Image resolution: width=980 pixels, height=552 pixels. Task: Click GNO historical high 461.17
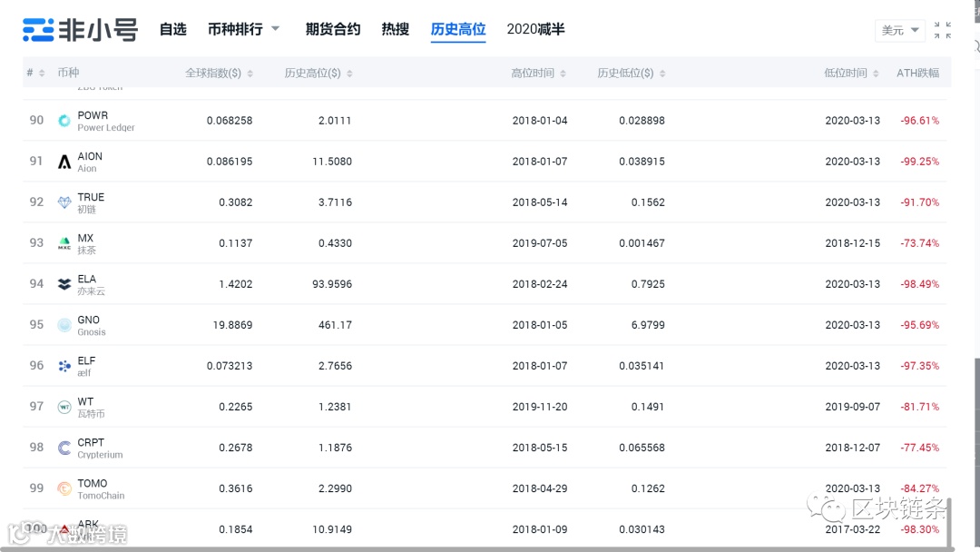[335, 325]
